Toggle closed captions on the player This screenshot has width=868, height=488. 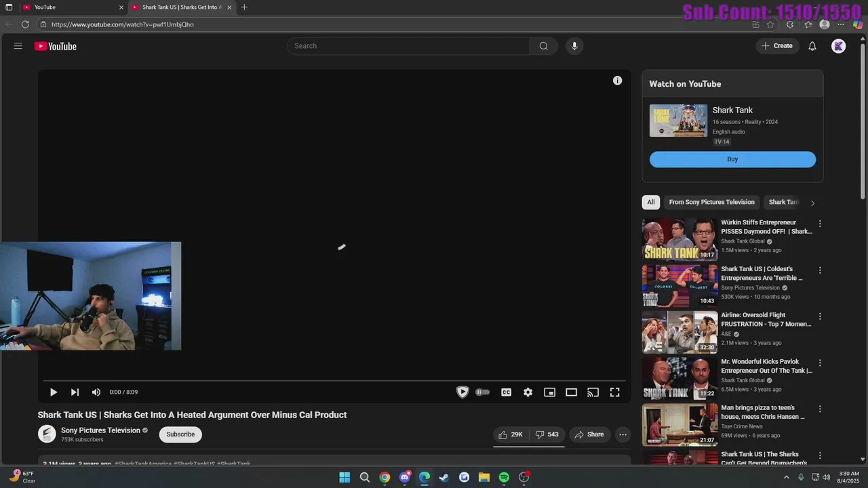[506, 392]
